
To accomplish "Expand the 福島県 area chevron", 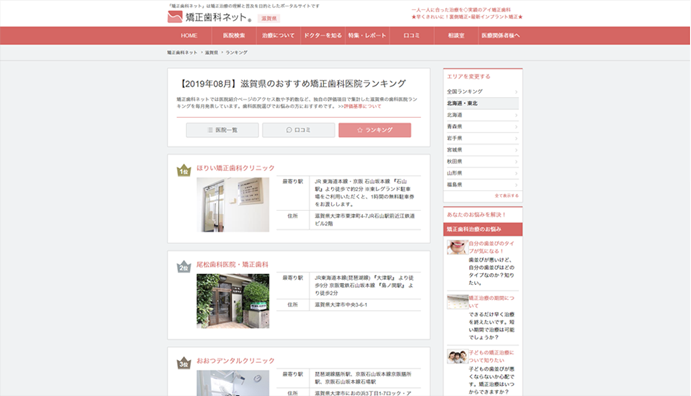I will [x=516, y=185].
